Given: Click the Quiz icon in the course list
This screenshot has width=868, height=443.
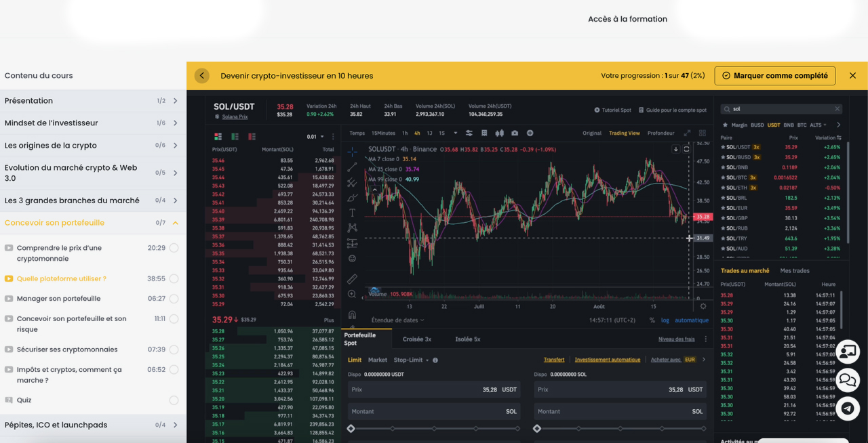Looking at the screenshot, I should tap(9, 400).
